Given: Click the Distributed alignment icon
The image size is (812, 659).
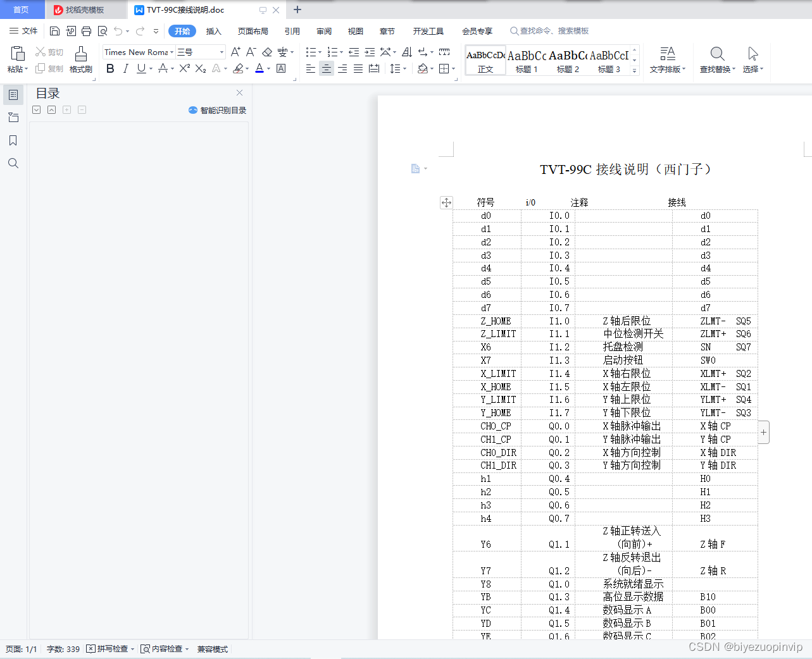Looking at the screenshot, I should click(x=374, y=68).
